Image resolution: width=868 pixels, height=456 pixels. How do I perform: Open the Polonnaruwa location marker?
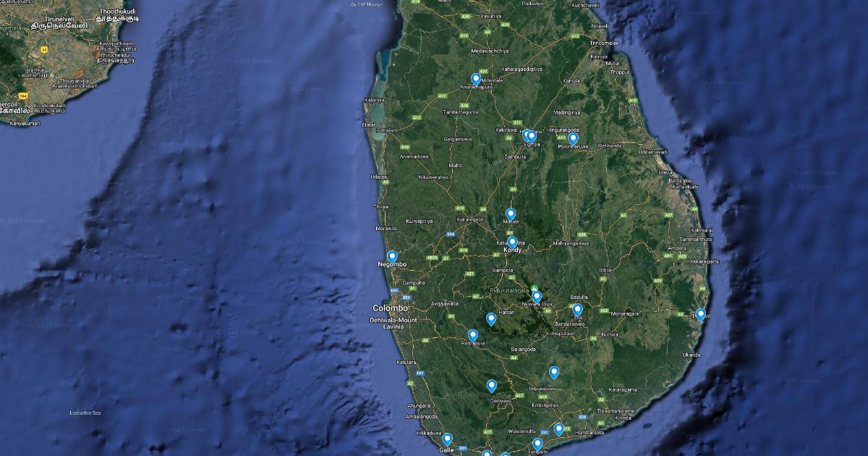573,138
